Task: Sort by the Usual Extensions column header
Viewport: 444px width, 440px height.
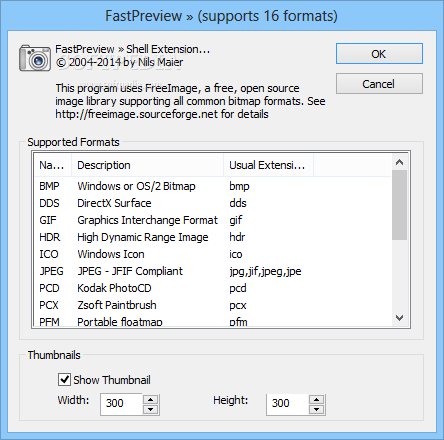Action: (x=268, y=165)
